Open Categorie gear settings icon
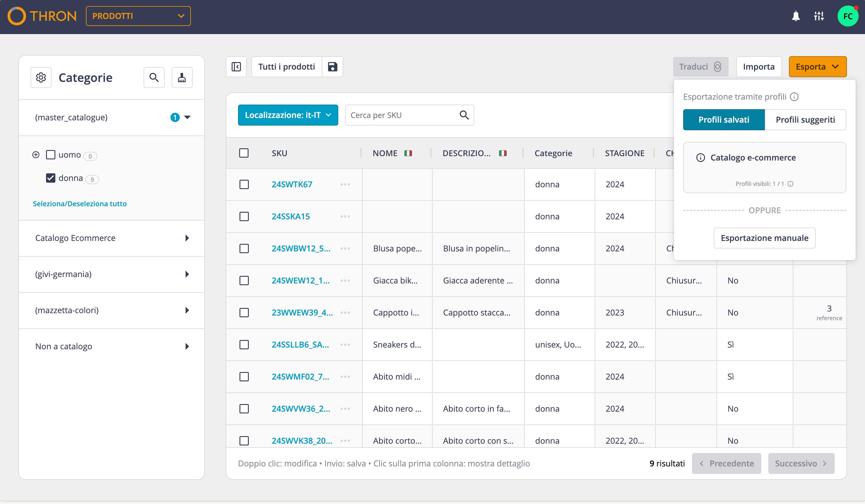 click(x=41, y=77)
